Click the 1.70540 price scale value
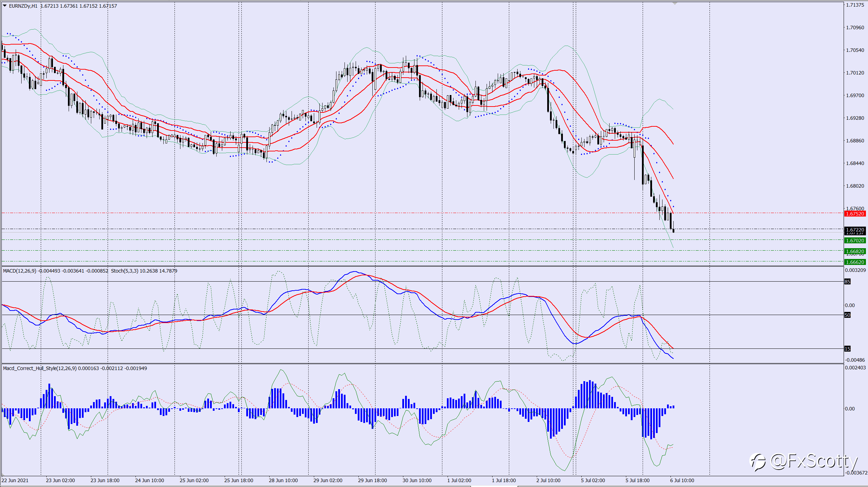The height and width of the screenshot is (487, 868). click(x=855, y=50)
